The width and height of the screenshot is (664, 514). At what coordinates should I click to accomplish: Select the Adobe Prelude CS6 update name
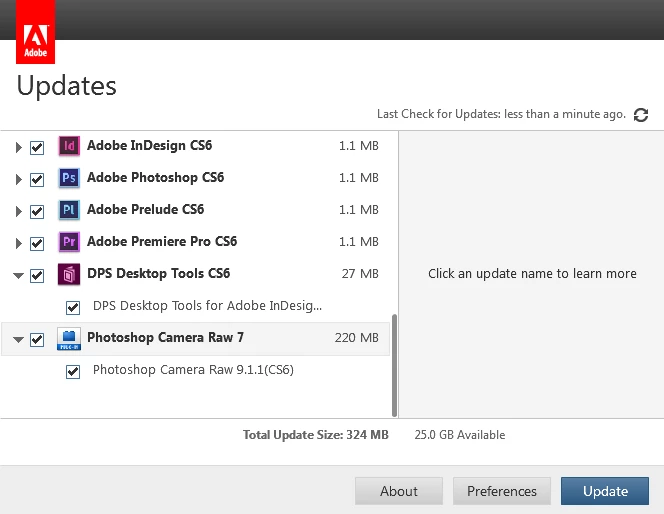coord(145,210)
